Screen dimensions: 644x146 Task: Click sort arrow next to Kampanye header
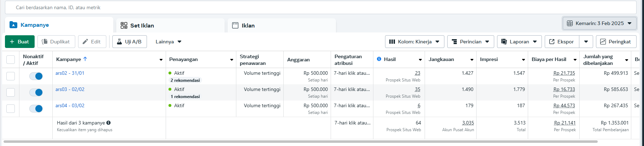tap(85, 59)
